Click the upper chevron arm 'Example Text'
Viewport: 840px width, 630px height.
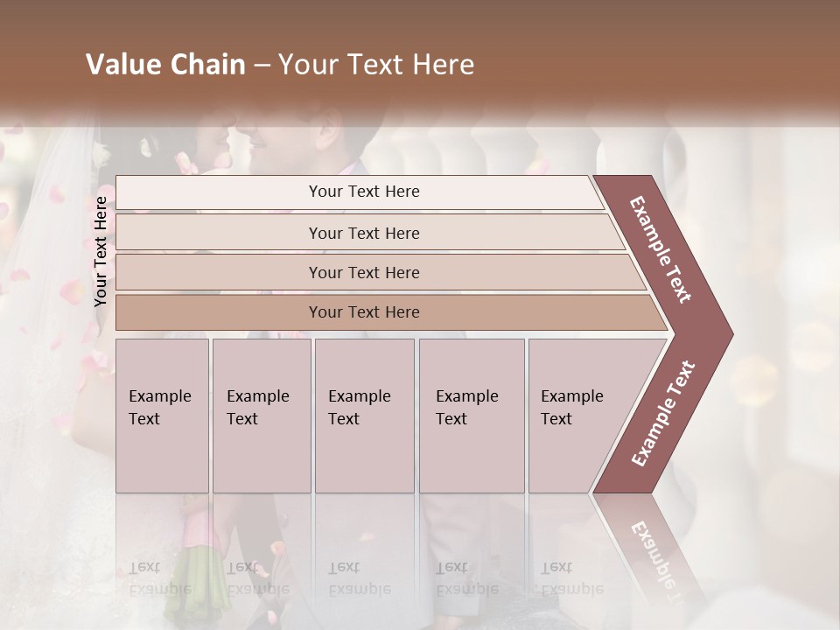[x=660, y=249]
